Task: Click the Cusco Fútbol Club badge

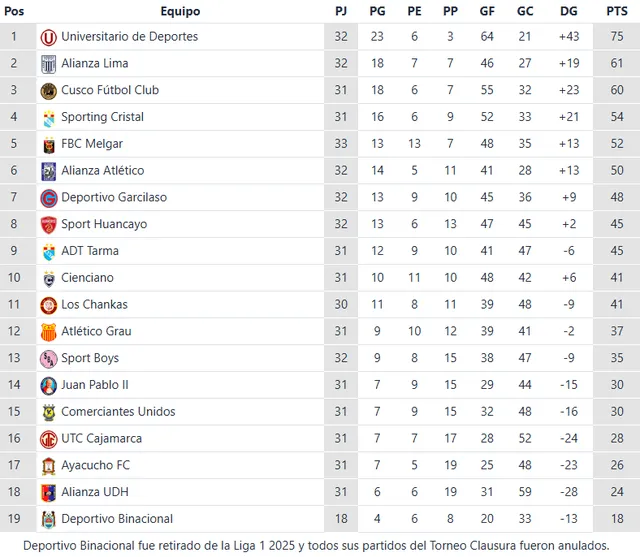Action: pyautogui.click(x=48, y=91)
